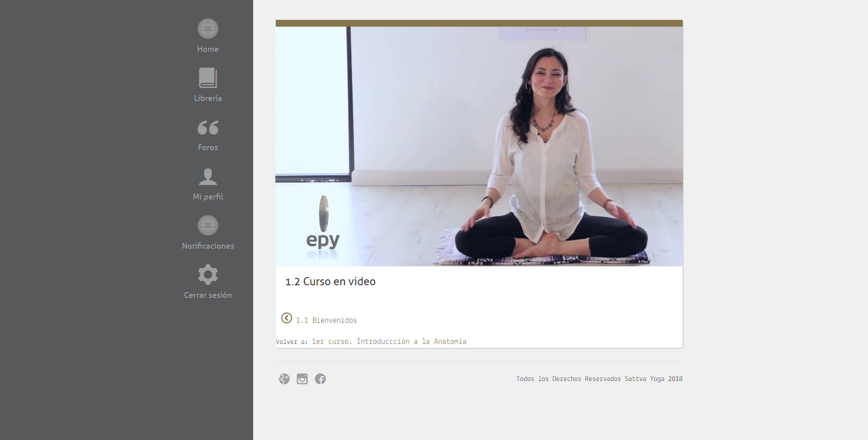
Task: Select the Librería menu label
Action: (x=208, y=98)
